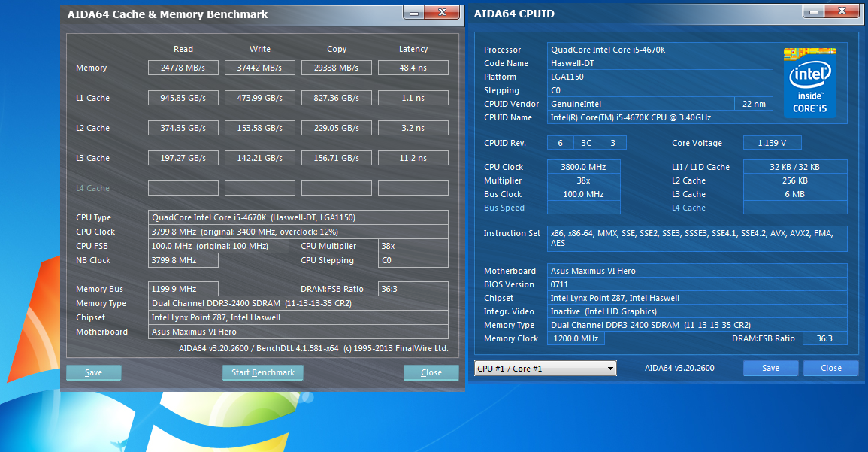
Task: Click the L1 Cache Latency value 1.1 ns
Action: click(413, 98)
